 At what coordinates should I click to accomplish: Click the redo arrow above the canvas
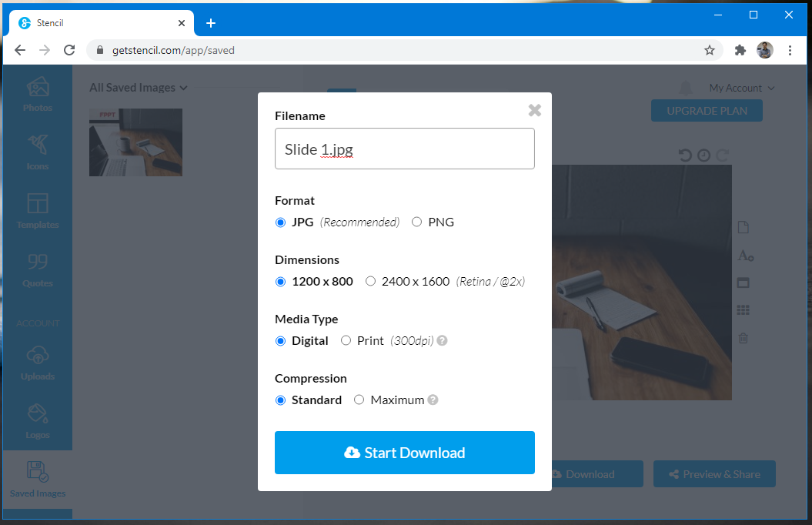coord(723,155)
